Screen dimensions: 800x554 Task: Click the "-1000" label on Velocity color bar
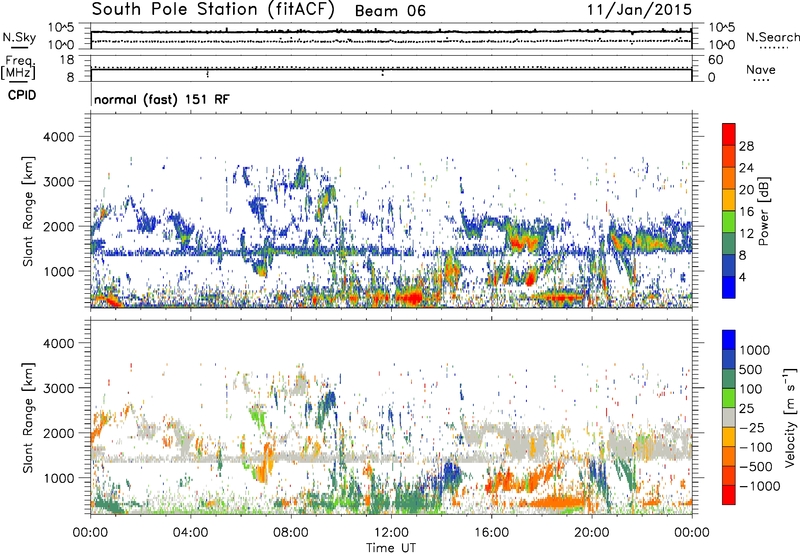[759, 486]
